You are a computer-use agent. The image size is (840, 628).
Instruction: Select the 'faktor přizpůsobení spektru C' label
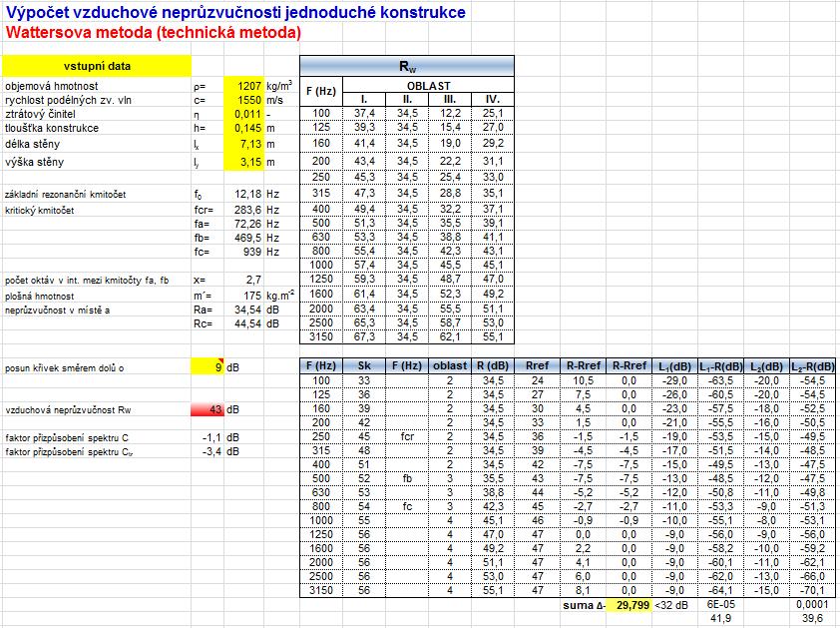tap(67, 437)
